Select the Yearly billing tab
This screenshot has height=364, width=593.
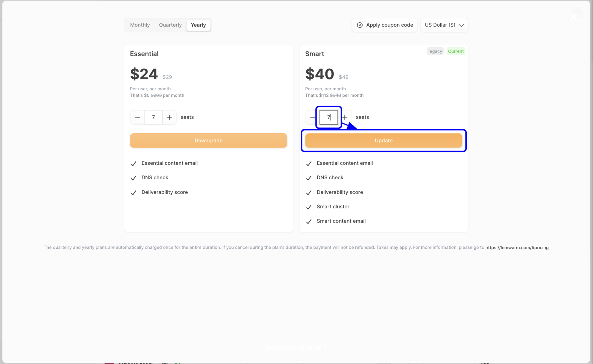(x=198, y=25)
